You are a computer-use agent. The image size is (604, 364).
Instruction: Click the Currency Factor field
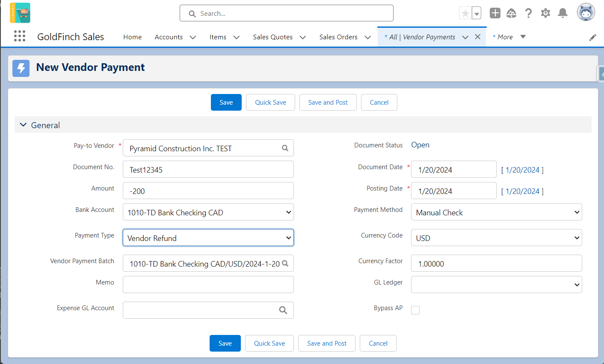click(497, 264)
